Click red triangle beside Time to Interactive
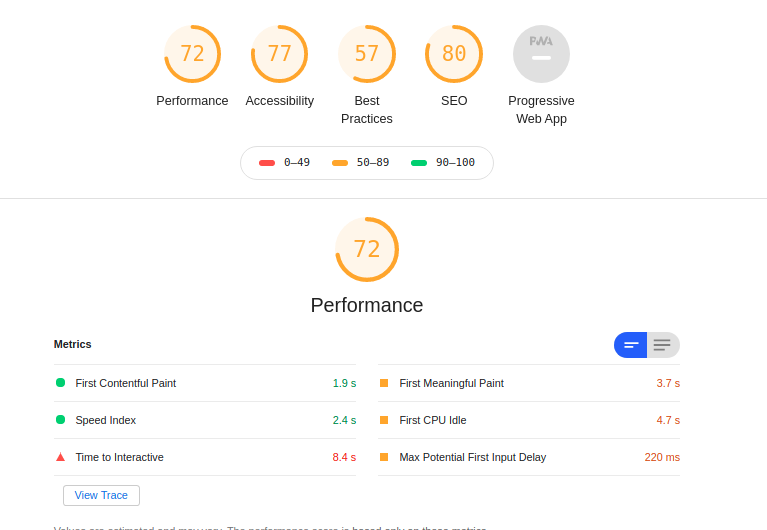This screenshot has height=530, width=767. [60, 457]
